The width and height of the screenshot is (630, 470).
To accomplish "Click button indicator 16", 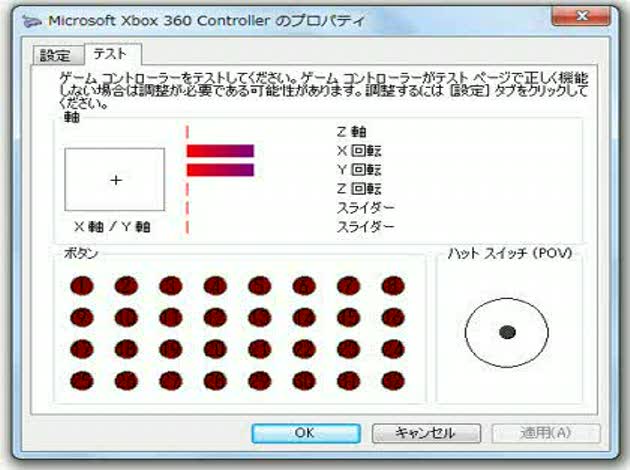I will (x=393, y=318).
